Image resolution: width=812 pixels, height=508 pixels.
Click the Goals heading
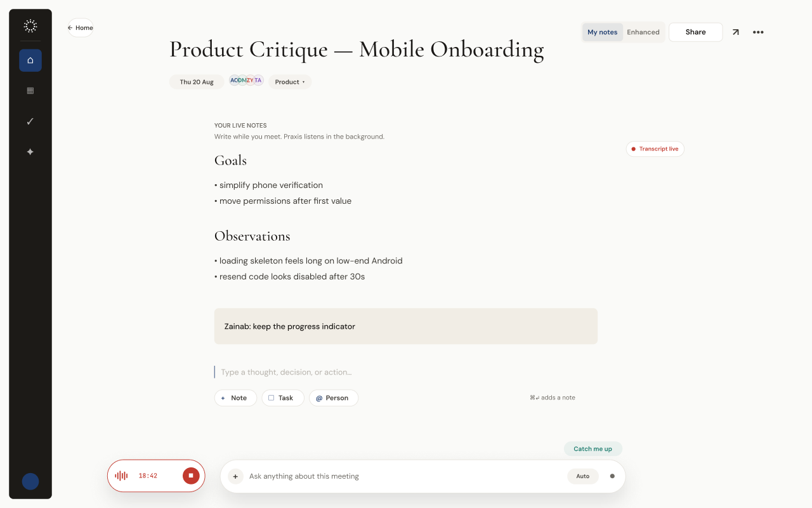point(230,161)
